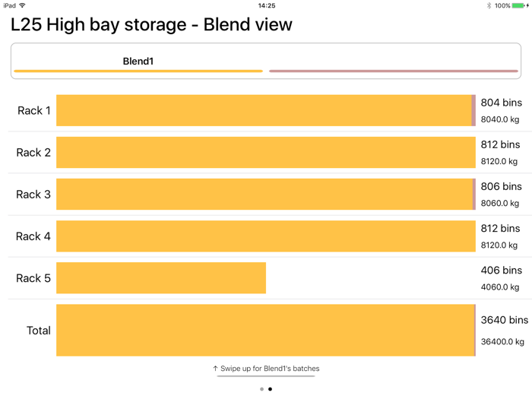Tap the Rack 5 half-filled bar
Viewport: 532px width, 399px height.
coord(161,278)
